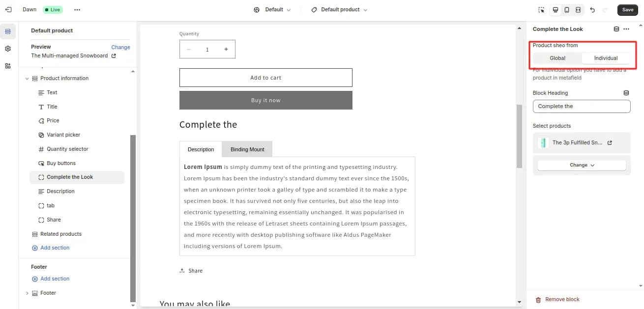This screenshot has width=644, height=309.
Task: Open the Default product template dropdown
Action: pyautogui.click(x=339, y=10)
